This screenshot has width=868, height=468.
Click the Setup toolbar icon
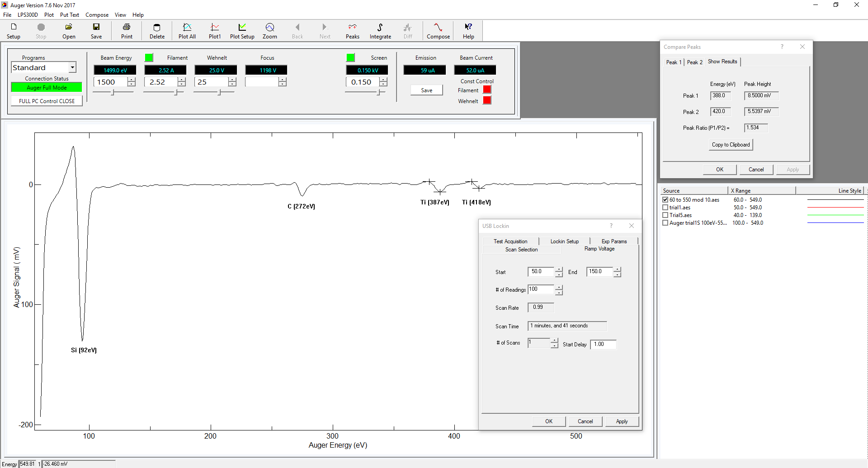tap(14, 30)
